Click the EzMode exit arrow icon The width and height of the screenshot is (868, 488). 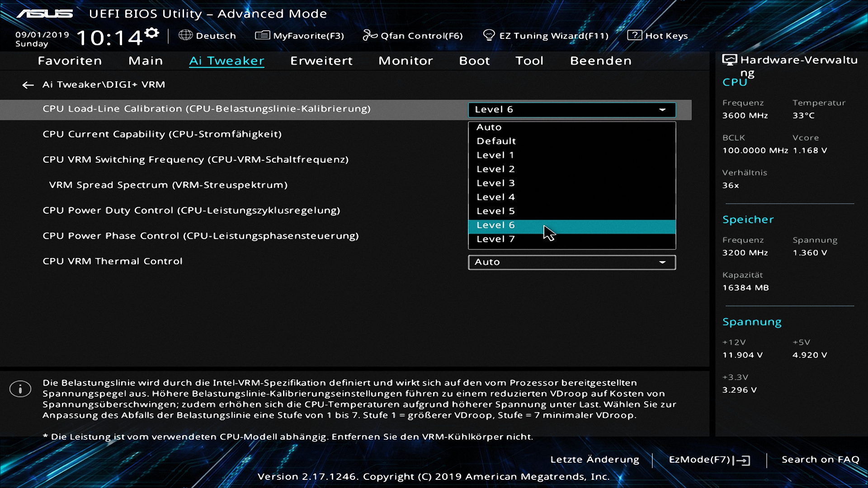(x=743, y=460)
